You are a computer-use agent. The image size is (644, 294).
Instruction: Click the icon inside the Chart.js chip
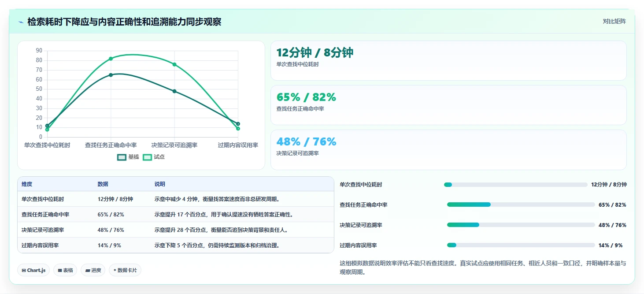(24, 270)
